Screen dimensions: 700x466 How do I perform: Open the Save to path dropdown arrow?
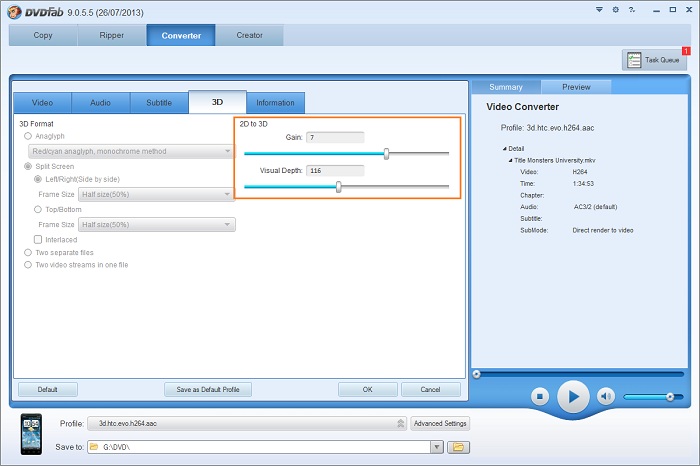pos(437,447)
